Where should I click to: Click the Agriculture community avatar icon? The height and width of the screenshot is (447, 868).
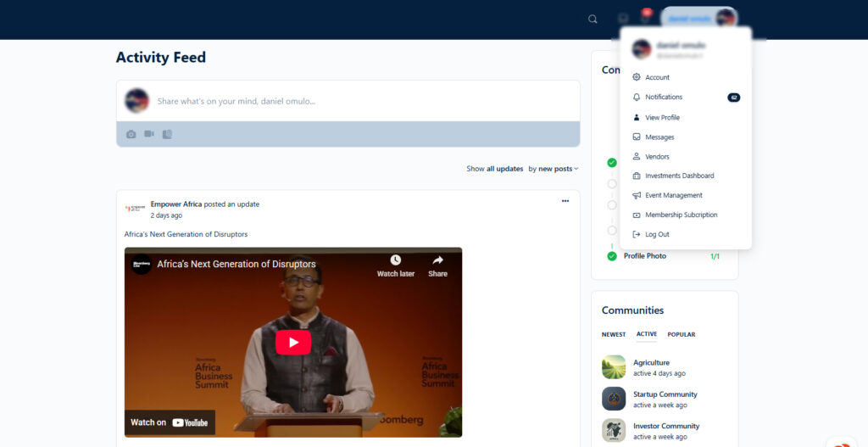coord(614,367)
